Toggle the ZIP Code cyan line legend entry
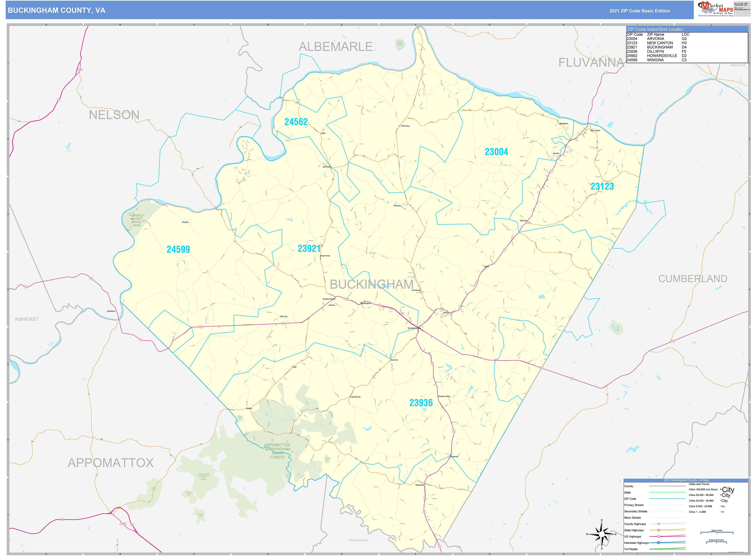756x556 pixels. (x=667, y=499)
